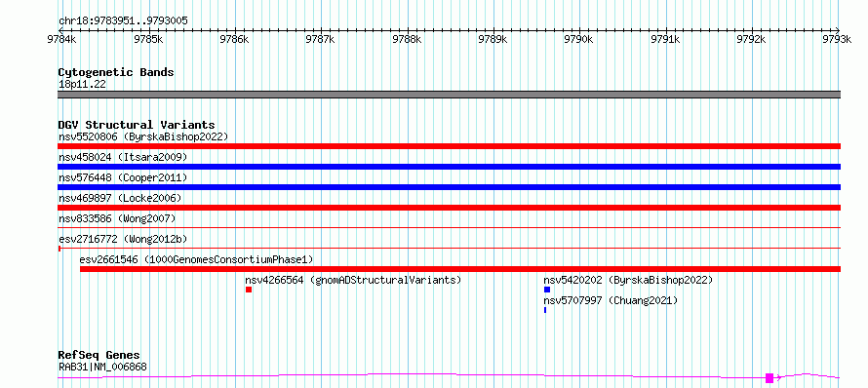Click the 9791k ruler tick label

tap(665, 39)
